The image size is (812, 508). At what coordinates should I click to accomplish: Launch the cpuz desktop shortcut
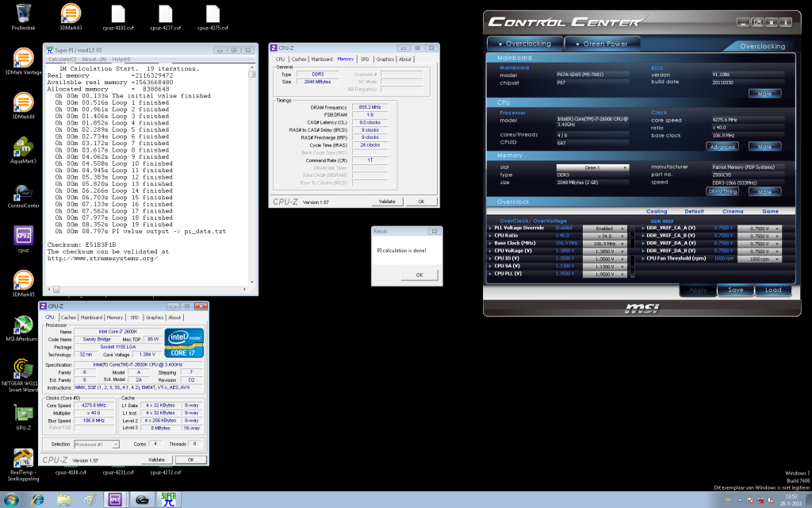pos(23,239)
